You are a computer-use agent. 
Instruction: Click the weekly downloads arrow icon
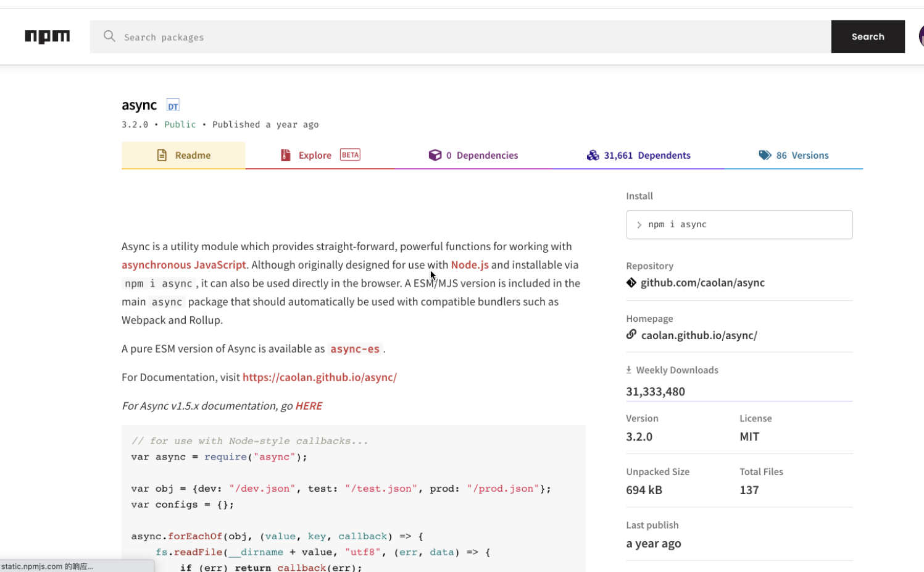coord(628,369)
